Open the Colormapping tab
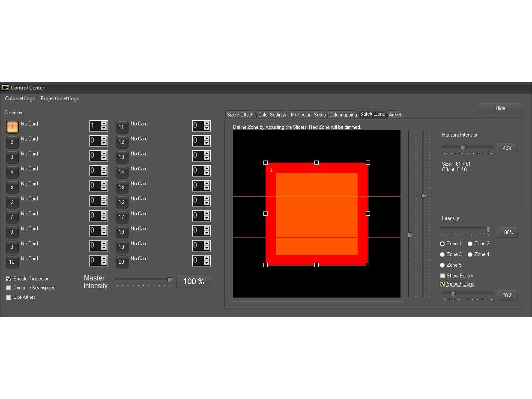 [x=343, y=115]
